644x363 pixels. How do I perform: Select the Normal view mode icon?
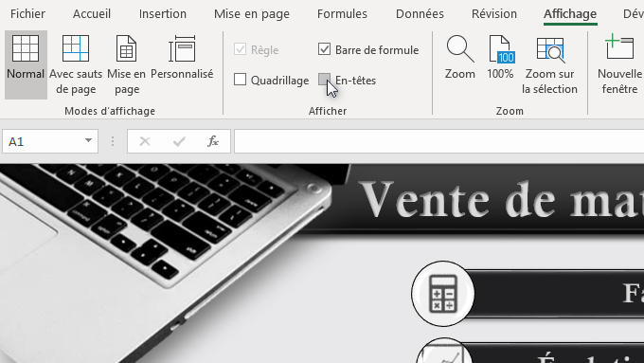tap(26, 48)
